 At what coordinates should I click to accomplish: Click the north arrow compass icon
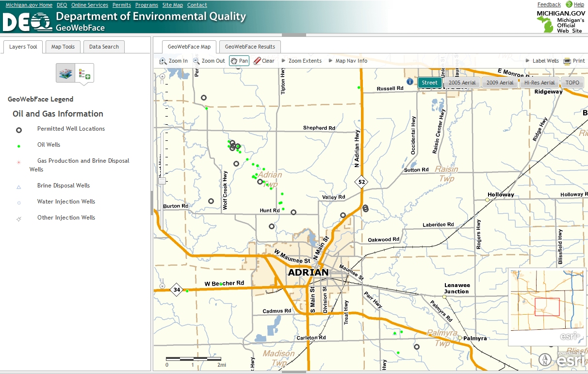click(x=545, y=360)
